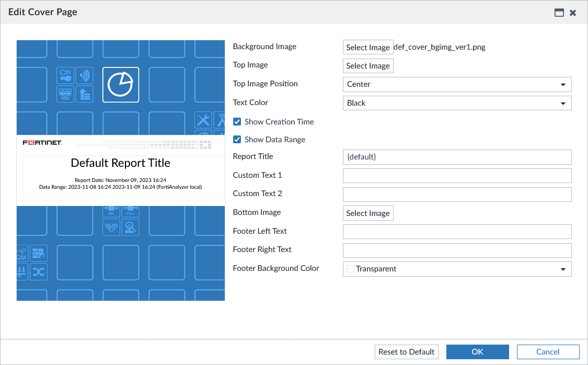The height and width of the screenshot is (365, 588).
Task: Select Image for the Top Image
Action: point(368,66)
